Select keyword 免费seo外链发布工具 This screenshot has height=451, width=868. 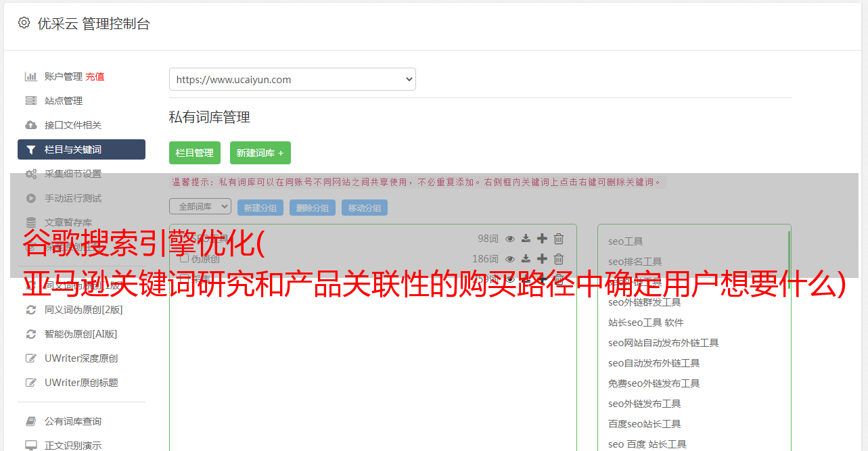pyautogui.click(x=654, y=383)
